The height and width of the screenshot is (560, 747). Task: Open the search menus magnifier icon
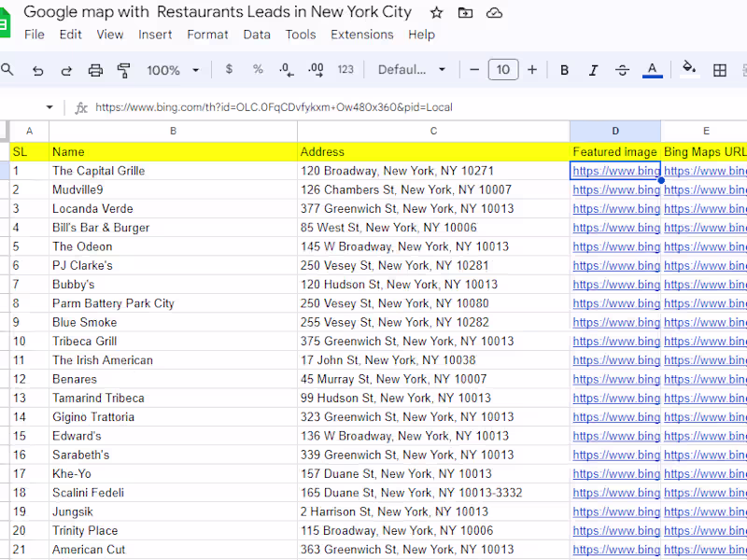tap(7, 70)
